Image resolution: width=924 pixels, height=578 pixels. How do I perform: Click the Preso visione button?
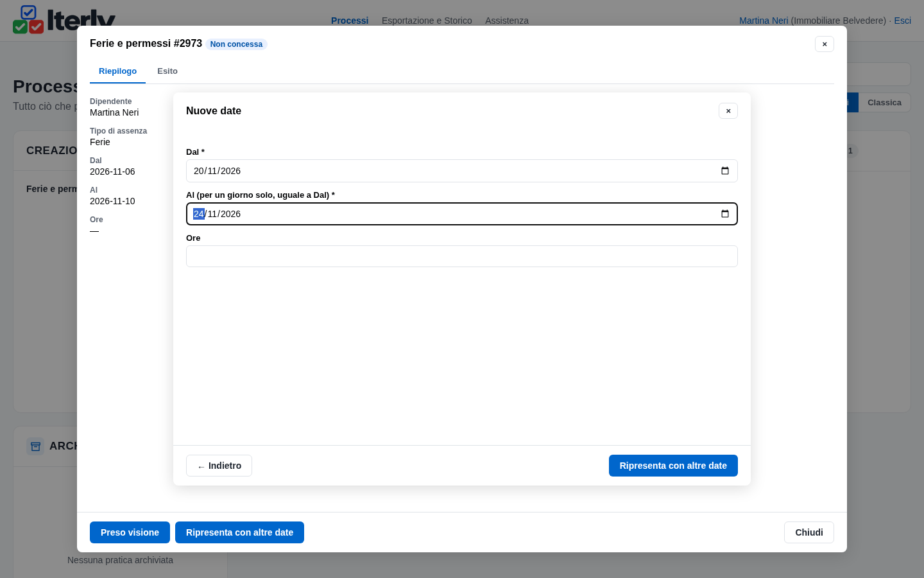(x=130, y=532)
